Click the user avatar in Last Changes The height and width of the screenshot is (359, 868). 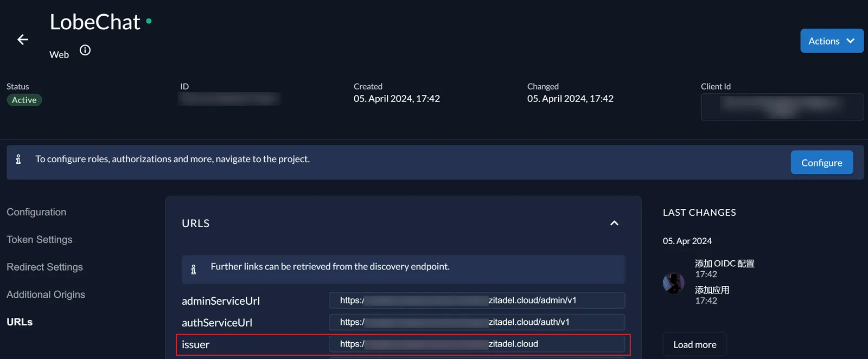pyautogui.click(x=674, y=283)
